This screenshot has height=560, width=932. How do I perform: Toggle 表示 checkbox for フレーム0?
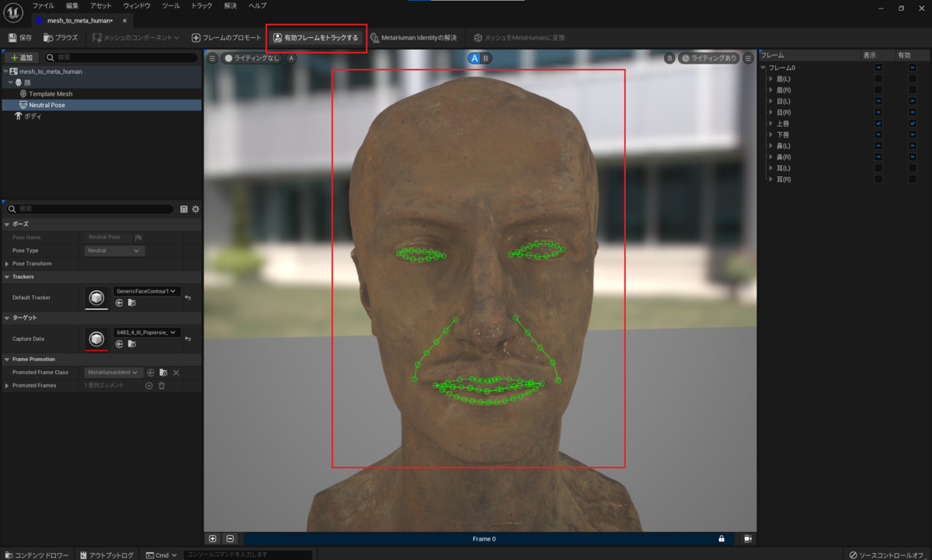[878, 68]
